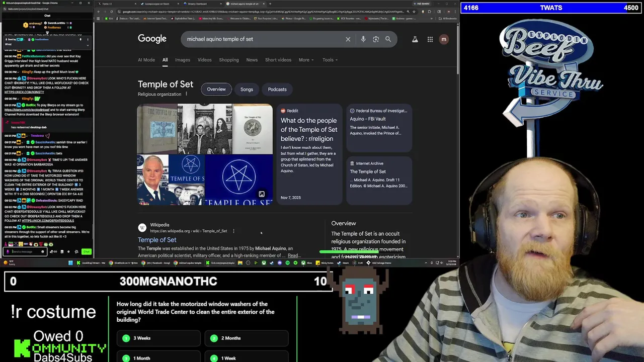Switch to AI Mode tab
This screenshot has height=362, width=644.
pos(146,60)
